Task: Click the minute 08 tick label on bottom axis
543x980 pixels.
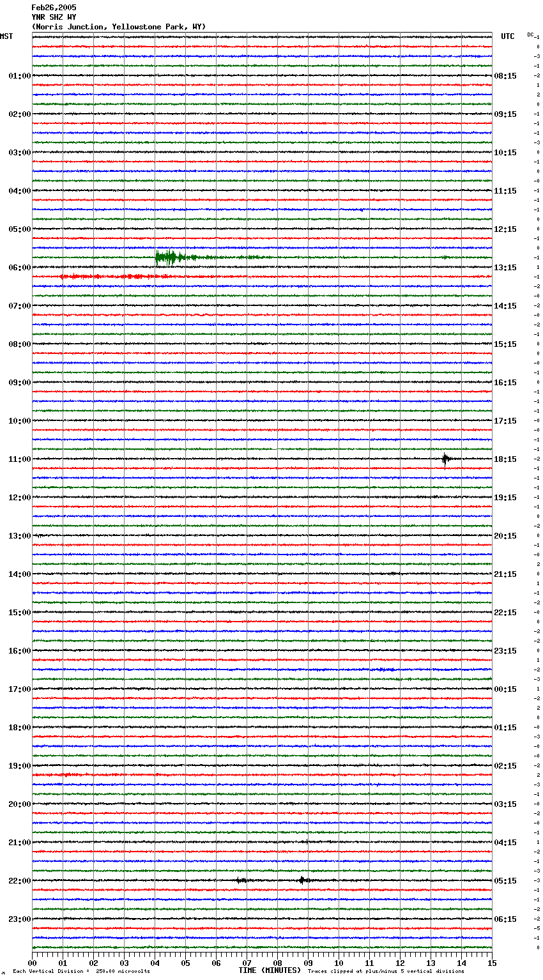Action: tap(277, 963)
